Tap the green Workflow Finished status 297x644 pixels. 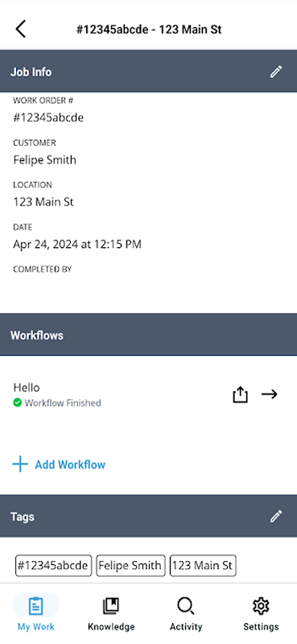click(57, 403)
